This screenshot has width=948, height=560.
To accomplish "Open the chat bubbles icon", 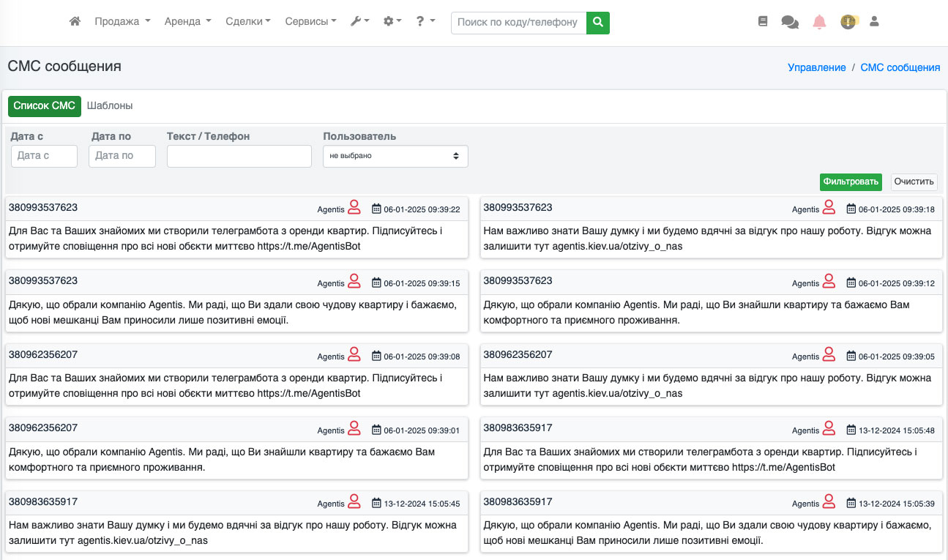I will click(790, 23).
